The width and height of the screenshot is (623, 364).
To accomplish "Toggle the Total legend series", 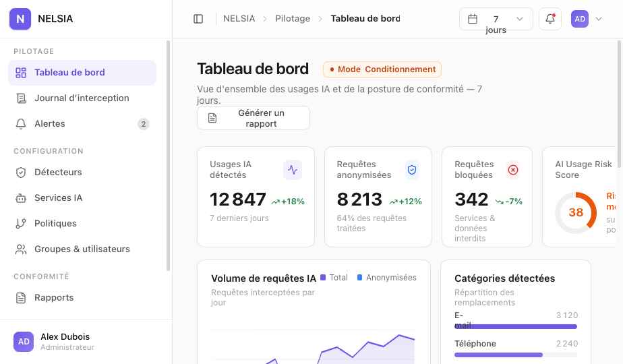I will [334, 278].
